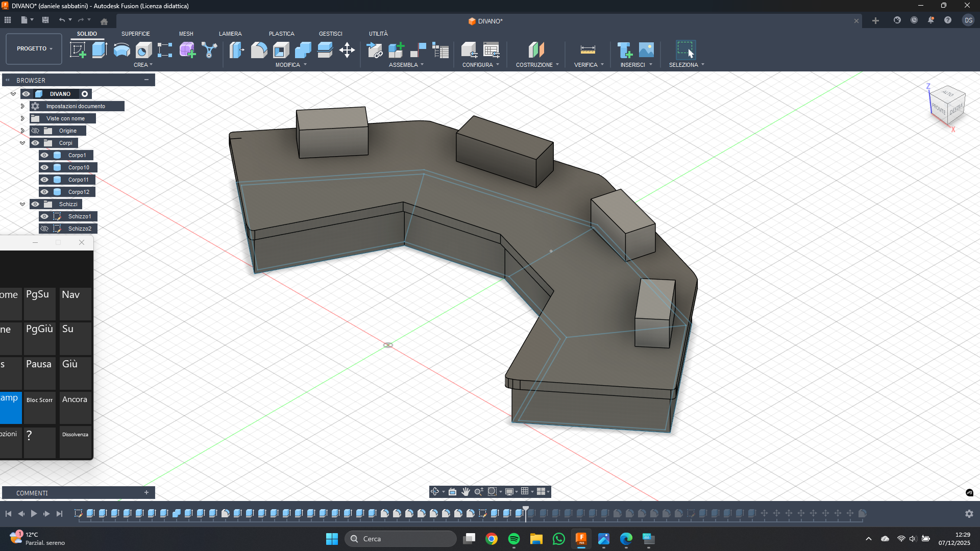The image size is (980, 551).
Task: Expand the Viste con nome node
Action: coord(22,118)
